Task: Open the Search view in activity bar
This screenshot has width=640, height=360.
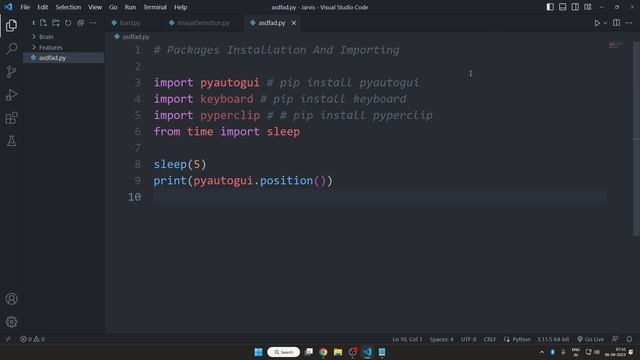Action: click(x=11, y=49)
